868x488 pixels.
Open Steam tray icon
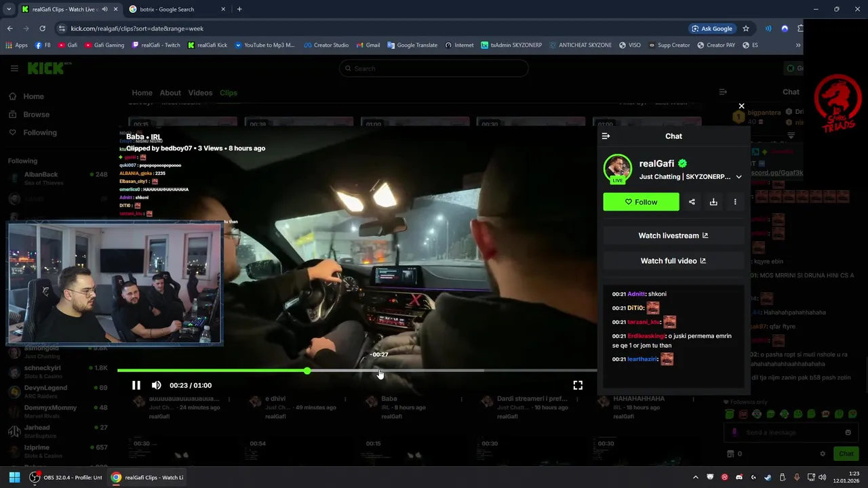point(768,477)
